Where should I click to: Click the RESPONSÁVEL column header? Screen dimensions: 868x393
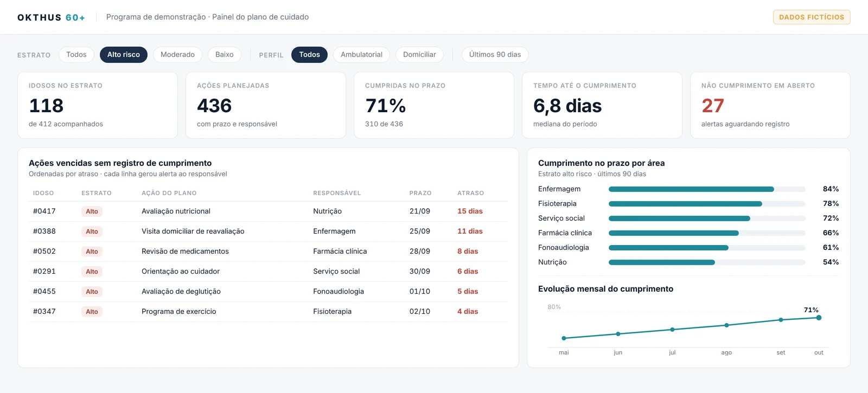[337, 193]
